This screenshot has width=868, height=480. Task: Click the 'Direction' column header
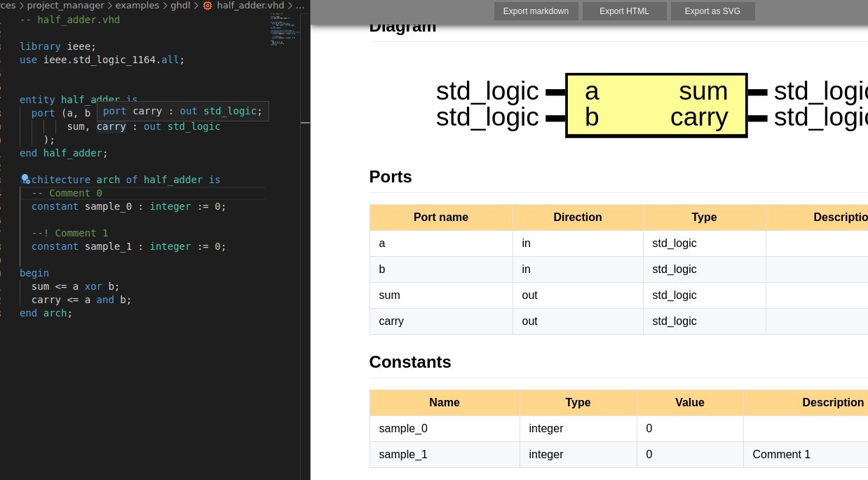click(x=578, y=218)
